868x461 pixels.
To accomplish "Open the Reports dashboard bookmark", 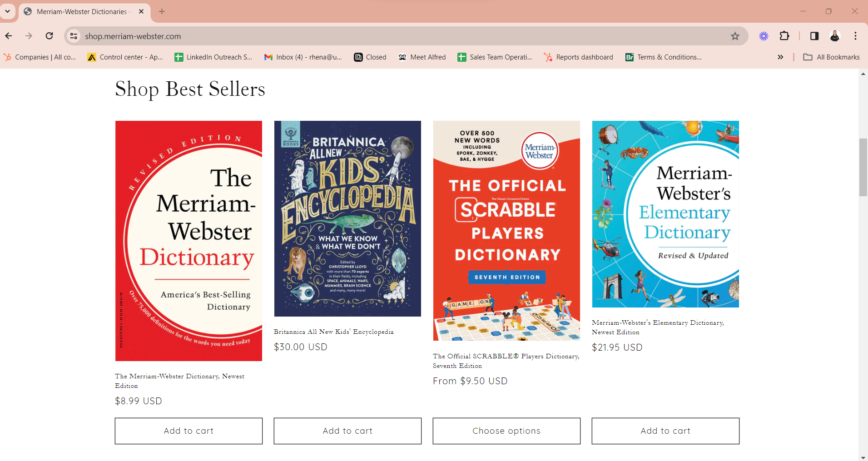I will point(579,57).
